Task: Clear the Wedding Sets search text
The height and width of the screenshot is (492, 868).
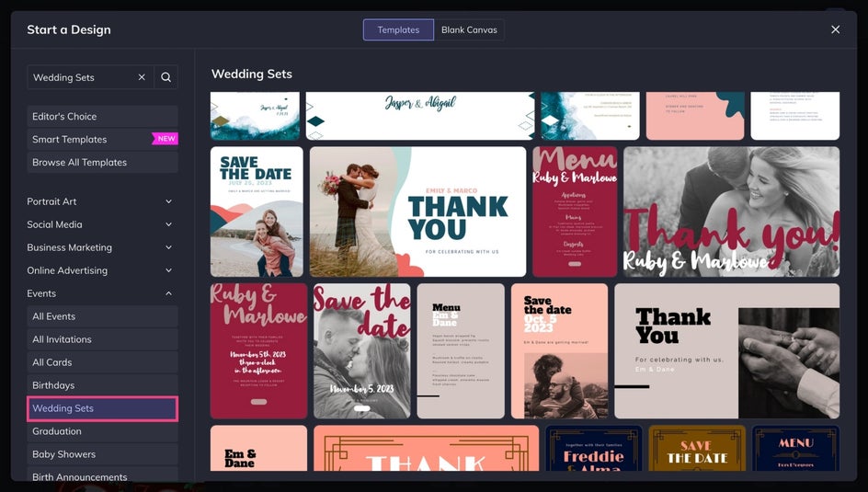Action: pos(142,77)
